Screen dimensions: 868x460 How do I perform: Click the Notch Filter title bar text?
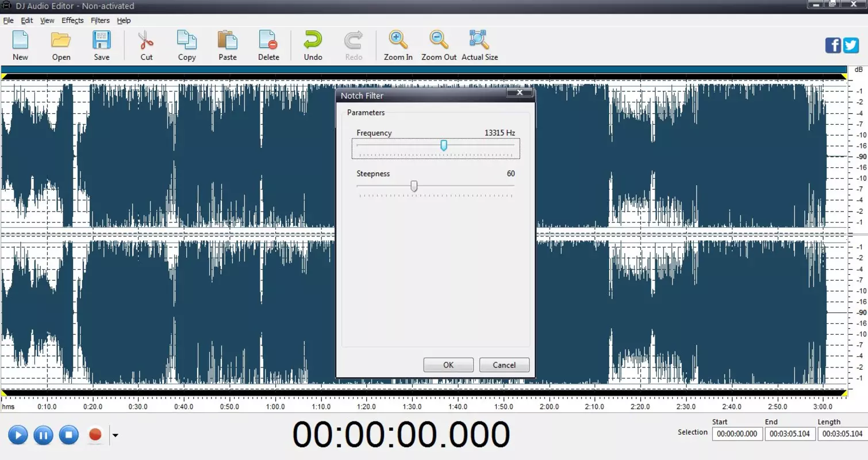point(362,96)
